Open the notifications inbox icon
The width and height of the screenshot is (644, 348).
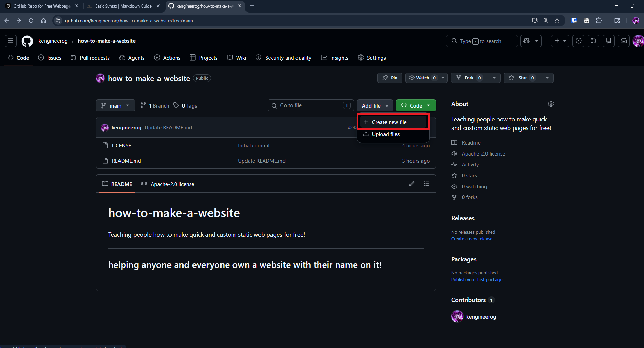(x=624, y=41)
